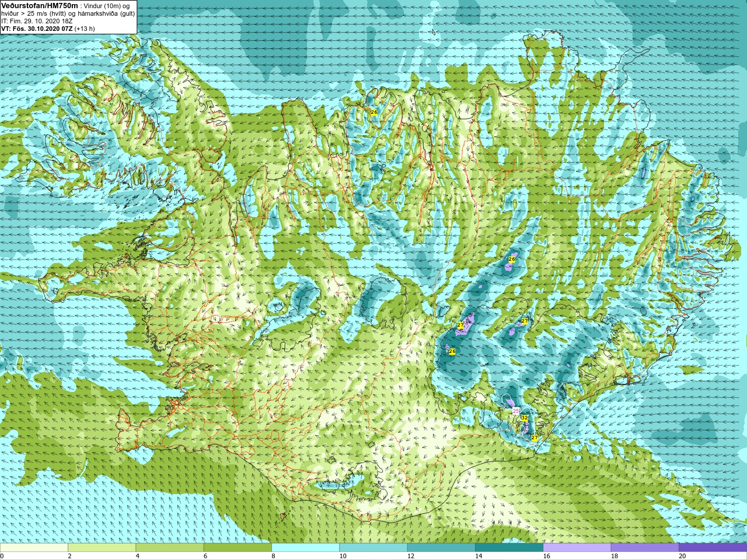
Task: Select the 8–10 m/s light cyan swatch
Action: 305,548
